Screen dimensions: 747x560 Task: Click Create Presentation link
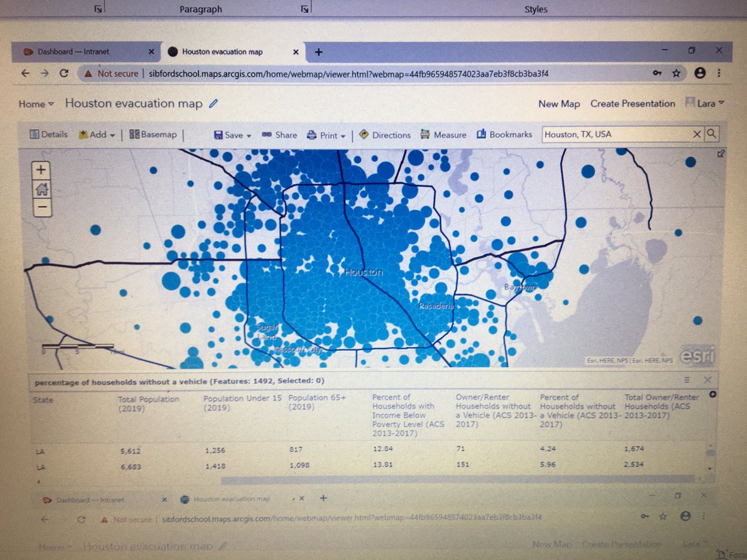click(x=632, y=103)
